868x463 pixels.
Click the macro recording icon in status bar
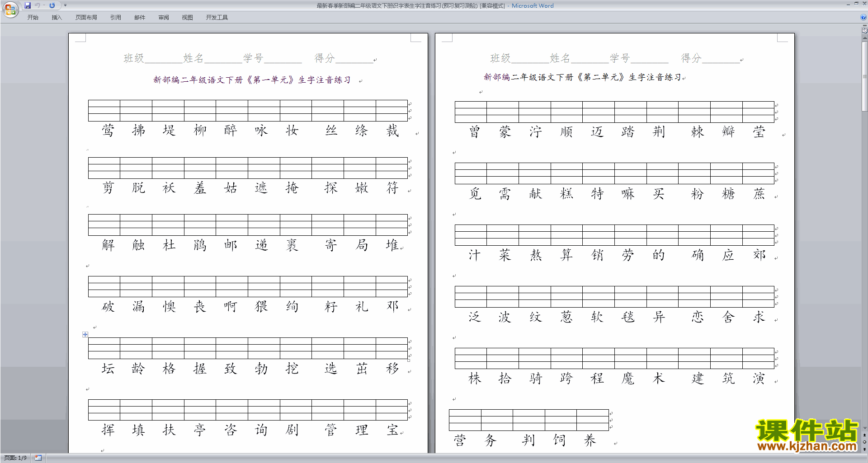tap(38, 458)
